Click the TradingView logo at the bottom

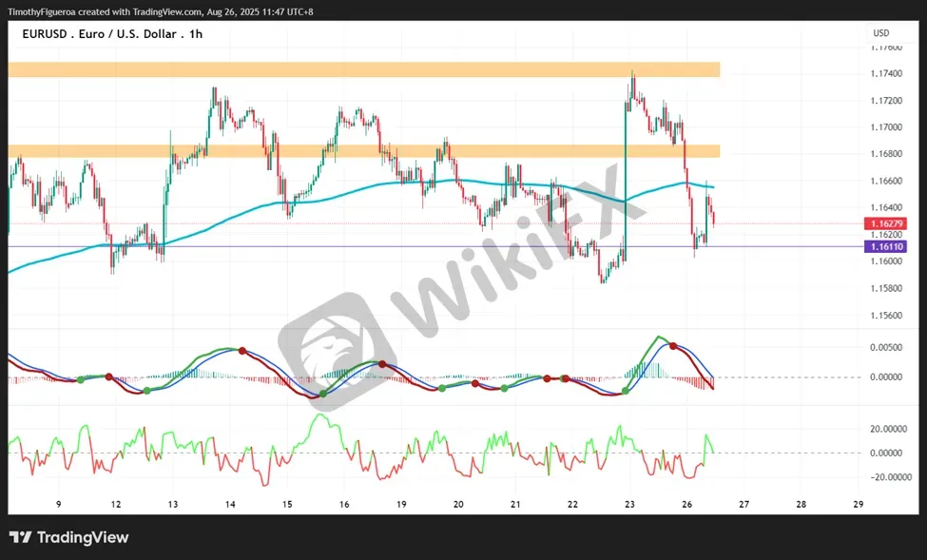[x=68, y=537]
